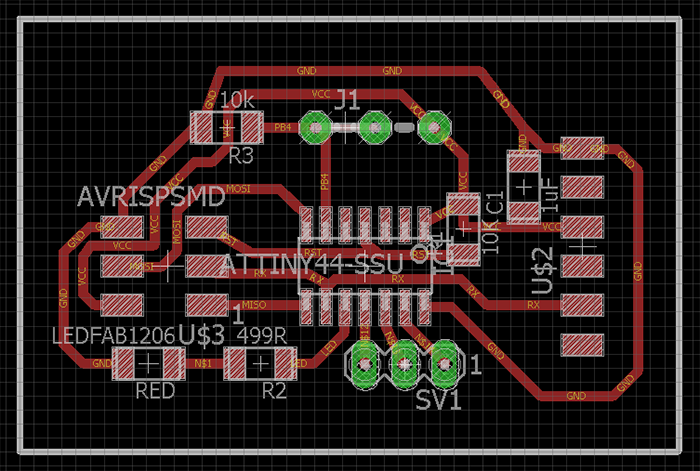Select the top-left GND pad of AVRISPSMD
This screenshot has width=700, height=471.
point(122,227)
